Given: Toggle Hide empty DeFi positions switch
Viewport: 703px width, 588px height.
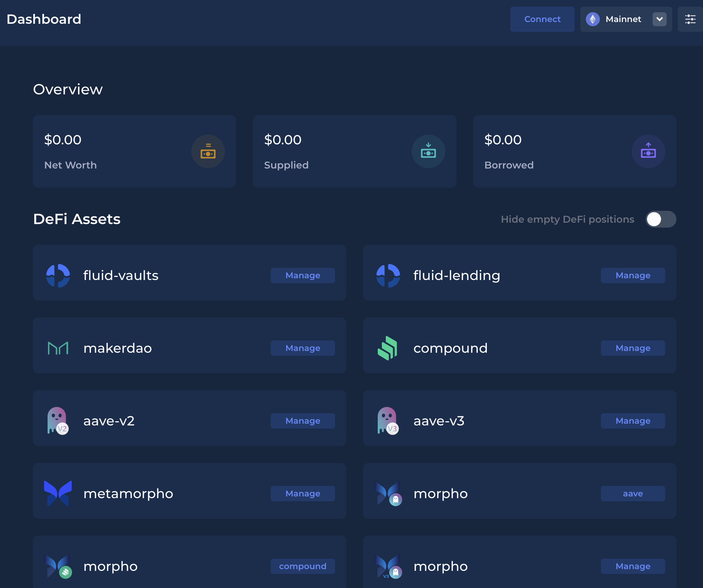Looking at the screenshot, I should tap(661, 219).
